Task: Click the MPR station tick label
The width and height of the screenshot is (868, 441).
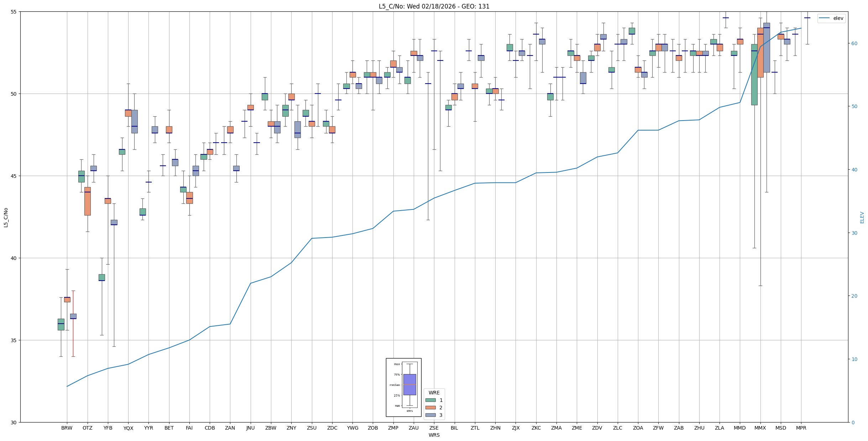Action: [x=801, y=428]
